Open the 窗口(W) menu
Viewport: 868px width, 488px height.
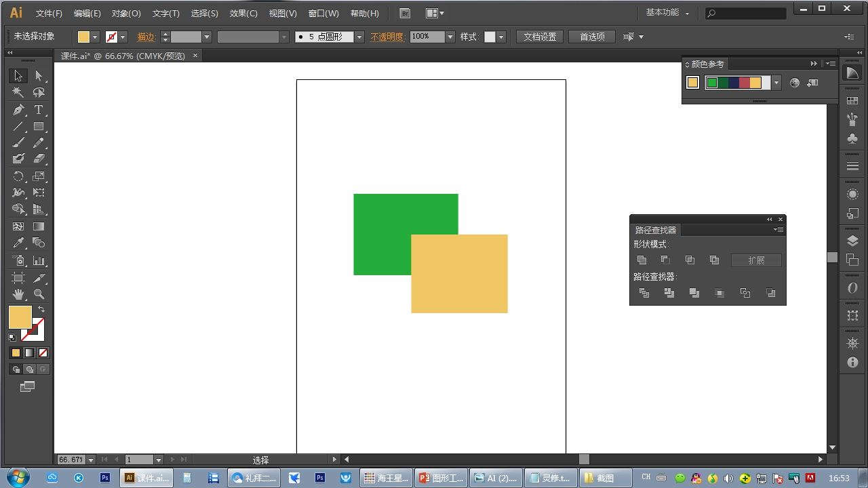point(323,14)
